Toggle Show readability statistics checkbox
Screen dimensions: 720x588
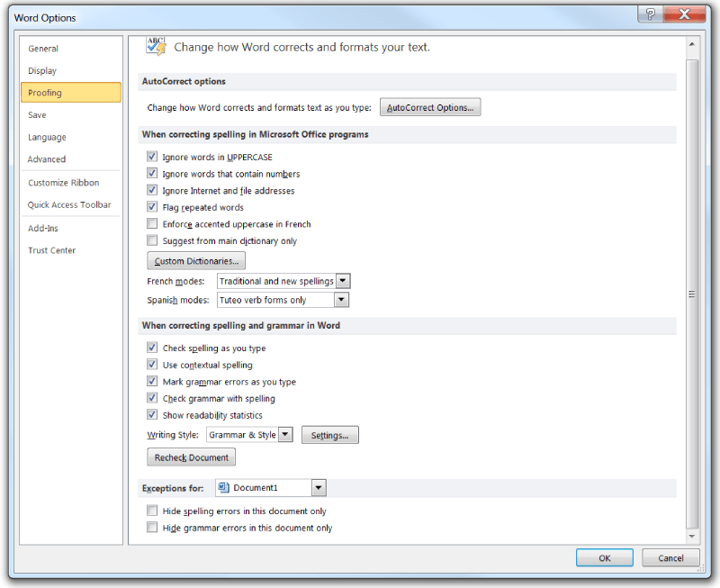[152, 415]
